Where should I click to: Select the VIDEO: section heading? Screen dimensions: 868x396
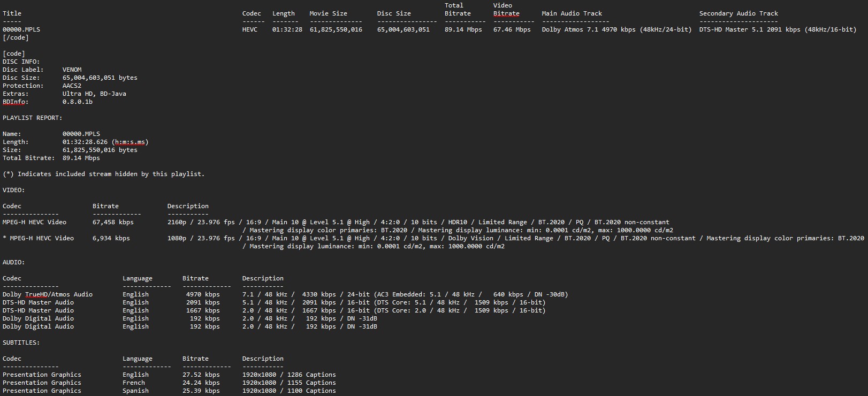point(14,190)
